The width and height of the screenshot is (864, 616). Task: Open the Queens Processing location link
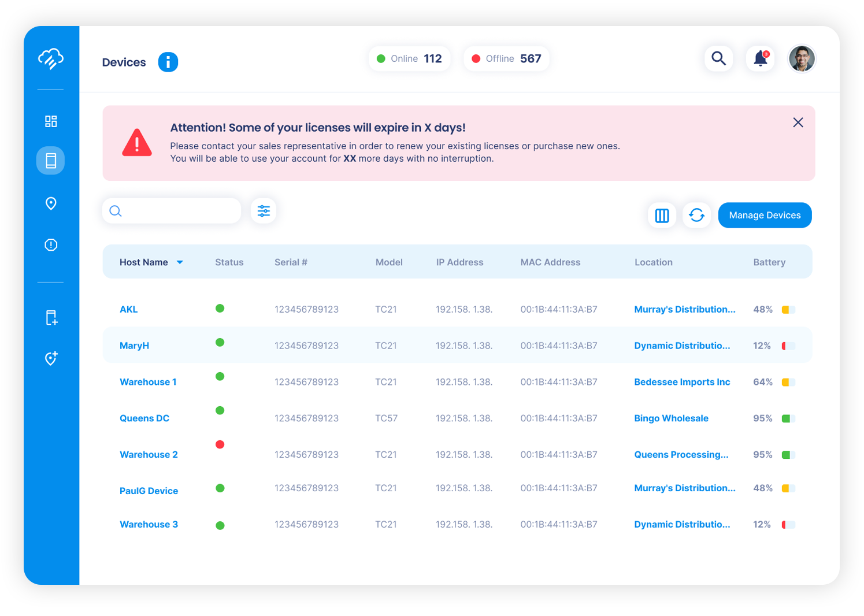click(681, 455)
